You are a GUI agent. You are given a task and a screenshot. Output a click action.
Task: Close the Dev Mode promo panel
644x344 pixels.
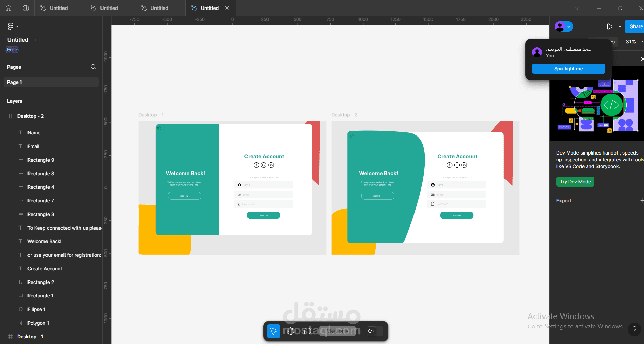(x=642, y=59)
